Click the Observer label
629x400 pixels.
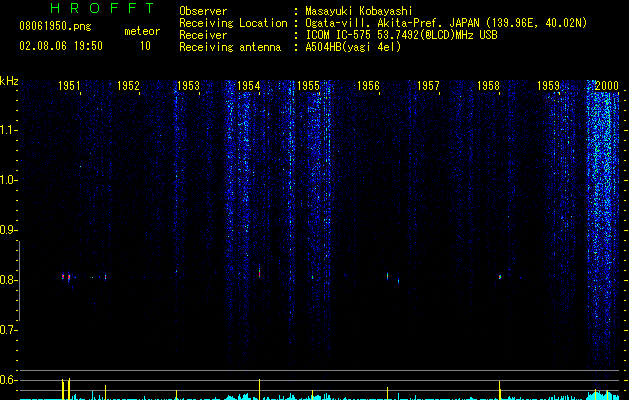(203, 11)
